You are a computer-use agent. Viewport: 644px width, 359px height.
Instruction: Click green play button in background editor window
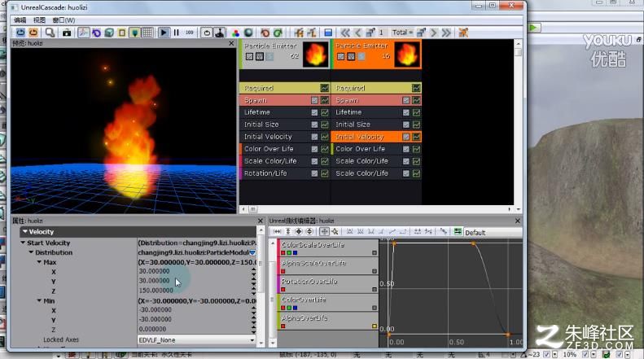[x=534, y=28]
